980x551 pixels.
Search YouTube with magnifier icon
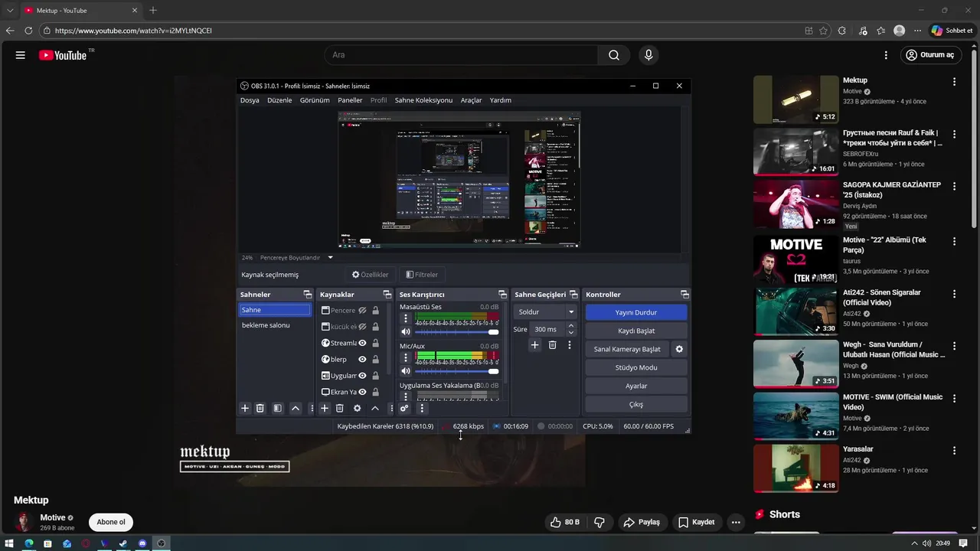click(614, 55)
